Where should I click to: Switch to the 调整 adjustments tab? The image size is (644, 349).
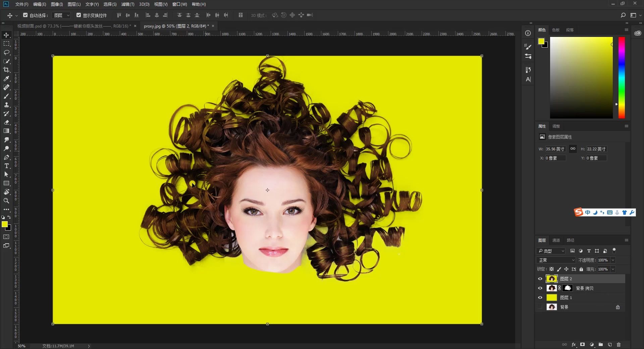click(x=556, y=126)
